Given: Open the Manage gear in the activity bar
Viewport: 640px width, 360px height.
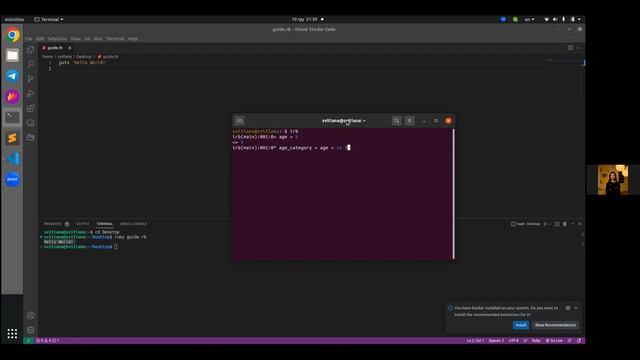Looking at the screenshot, I should (31, 330).
